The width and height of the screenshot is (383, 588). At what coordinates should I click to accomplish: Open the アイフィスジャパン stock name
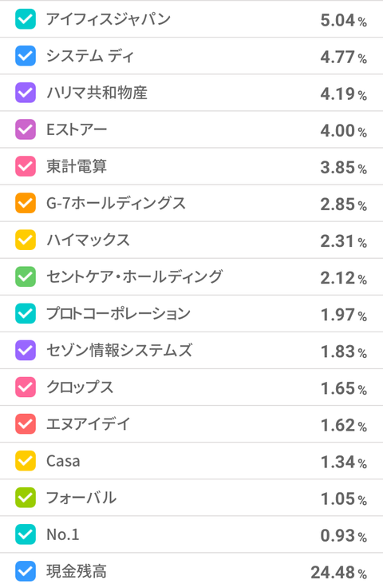click(x=109, y=19)
